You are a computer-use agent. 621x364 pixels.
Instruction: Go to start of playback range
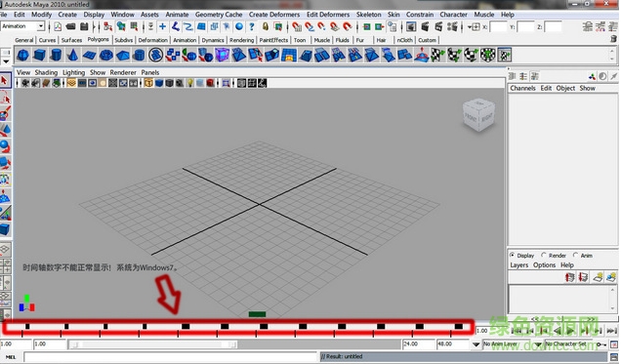point(517,331)
